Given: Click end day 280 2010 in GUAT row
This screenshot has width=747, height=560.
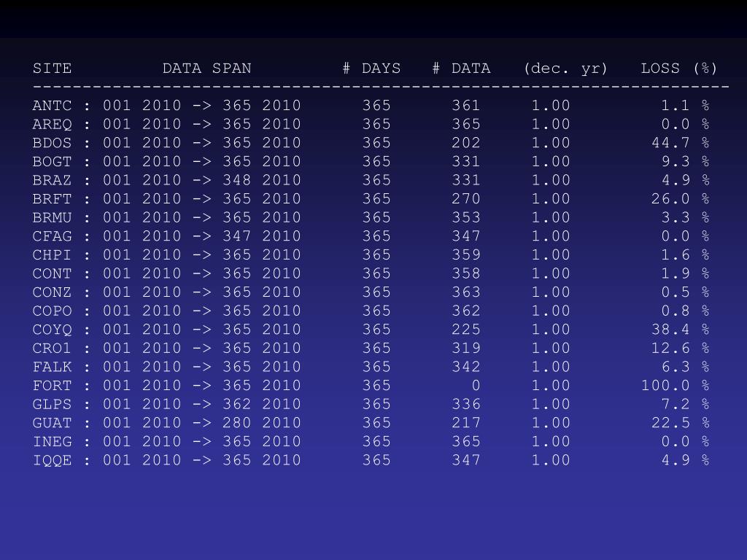Looking at the screenshot, I should pyautogui.click(x=262, y=422).
